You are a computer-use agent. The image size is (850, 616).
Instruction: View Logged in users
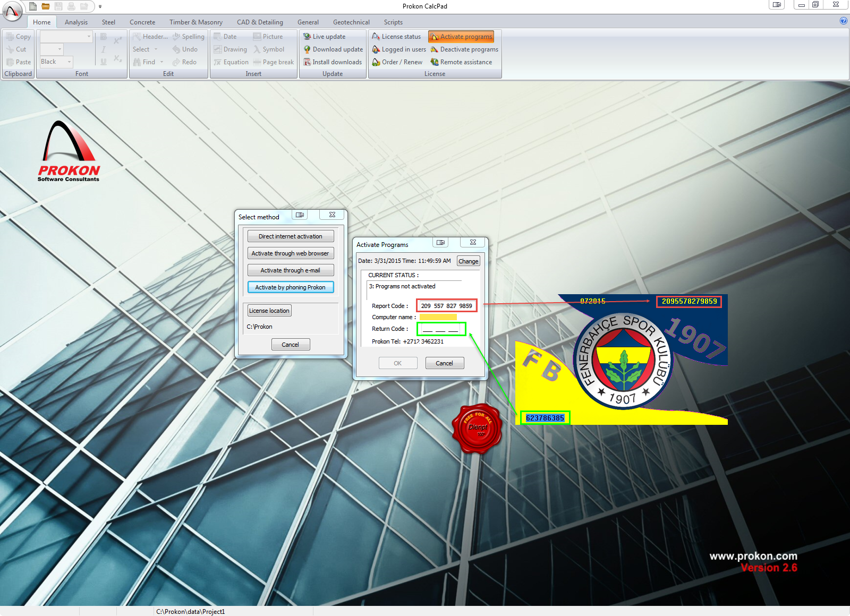(399, 49)
